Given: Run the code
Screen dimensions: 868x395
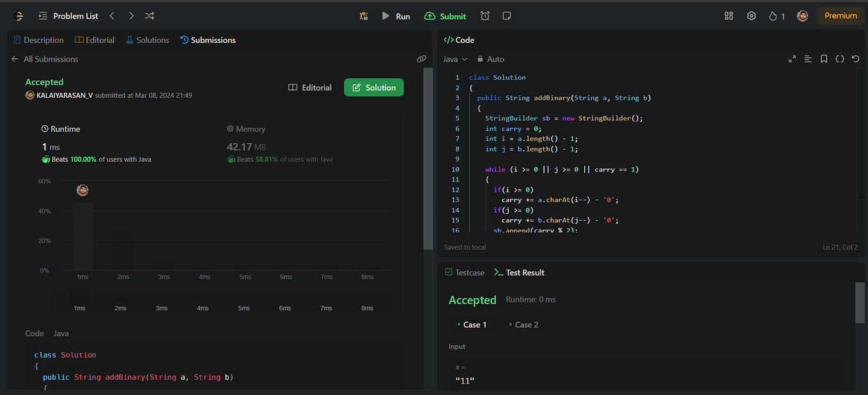Looking at the screenshot, I should click(x=396, y=16).
